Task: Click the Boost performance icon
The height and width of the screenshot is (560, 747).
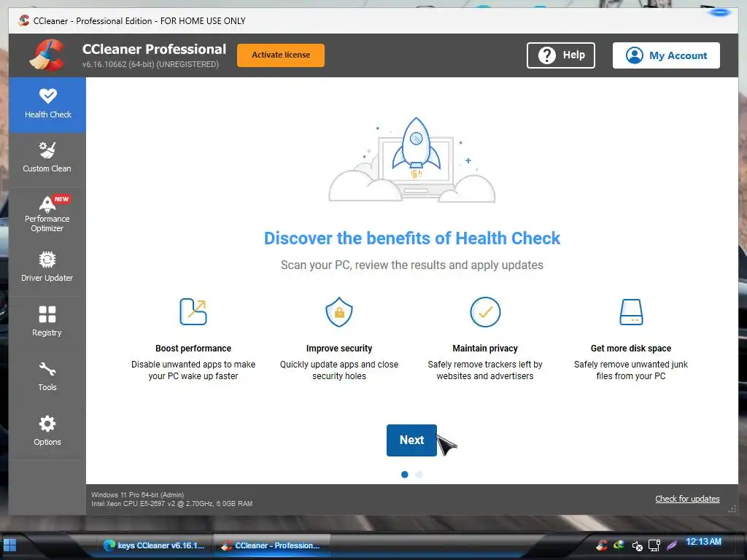Action: [193, 312]
